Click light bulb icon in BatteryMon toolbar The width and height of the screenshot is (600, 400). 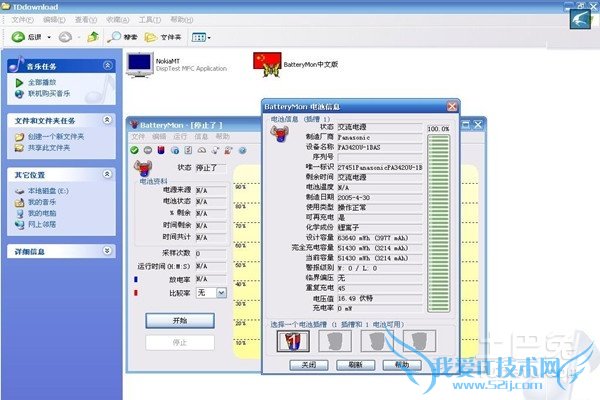click(x=215, y=150)
